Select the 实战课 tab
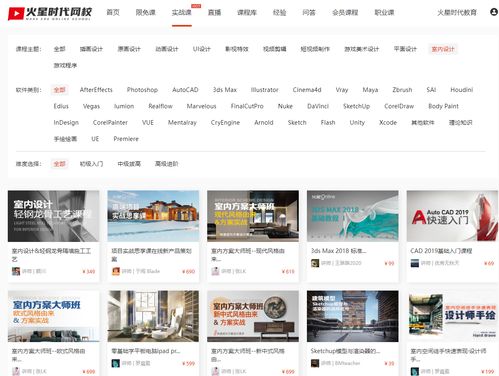The image size is (499, 376). tap(182, 12)
